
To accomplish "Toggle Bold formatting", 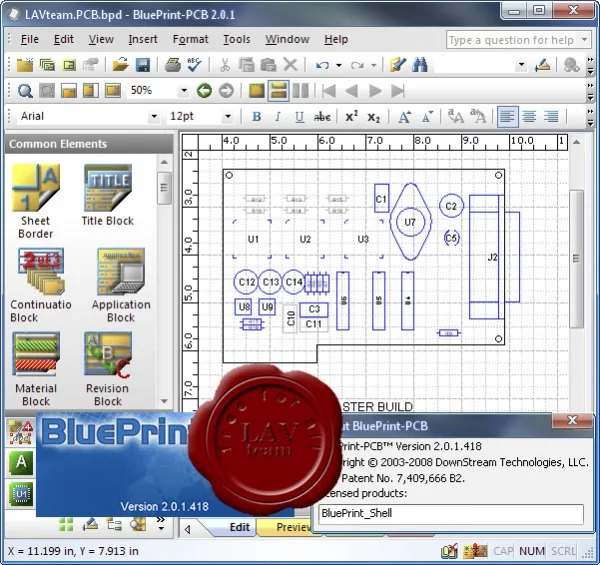I will click(x=256, y=117).
